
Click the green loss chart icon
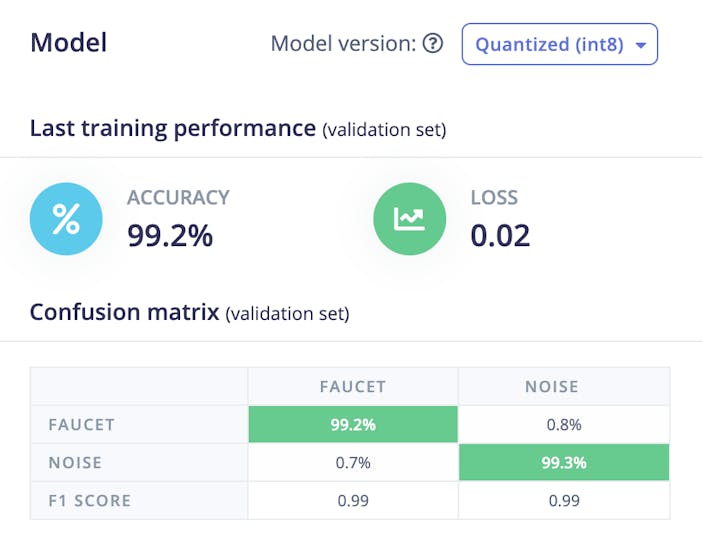pyautogui.click(x=409, y=220)
